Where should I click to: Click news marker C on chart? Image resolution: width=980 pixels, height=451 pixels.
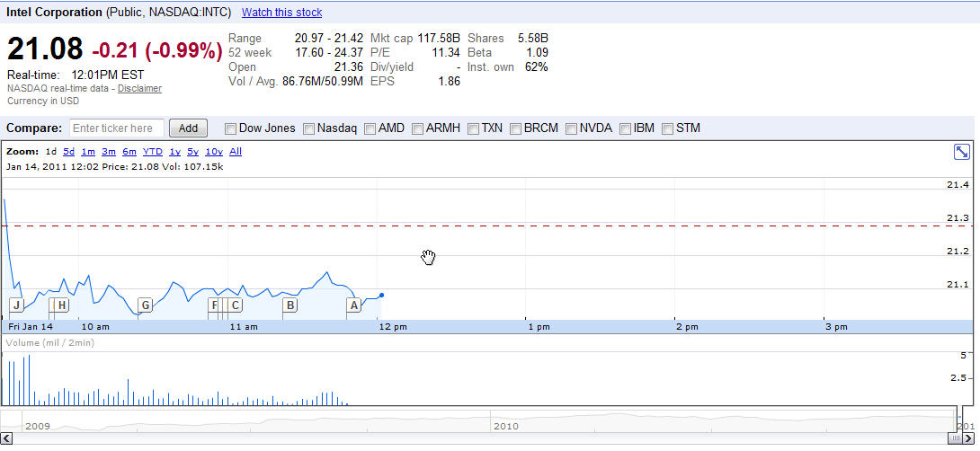[x=236, y=305]
